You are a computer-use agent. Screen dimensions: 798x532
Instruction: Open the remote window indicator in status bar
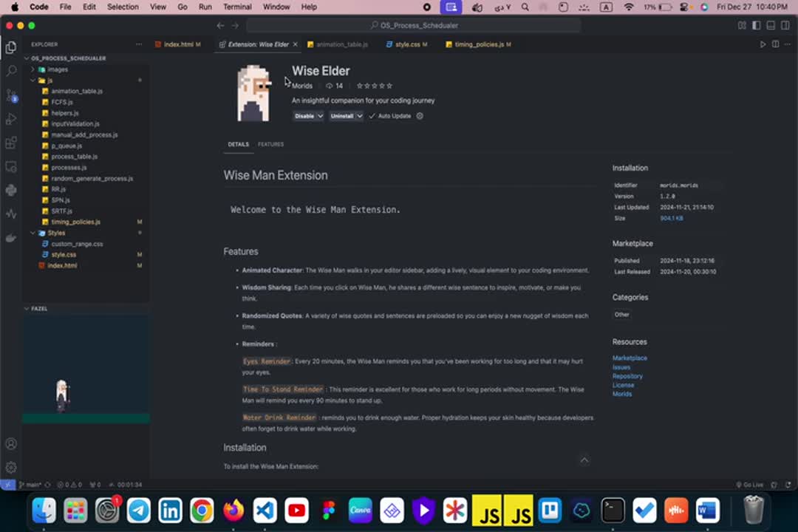tap(7, 485)
